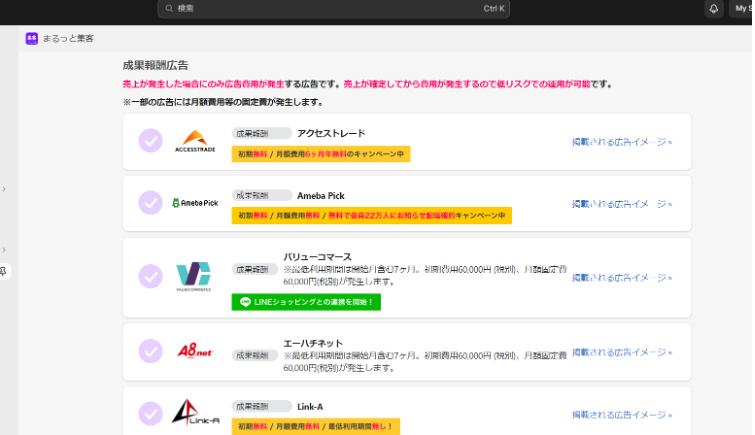This screenshot has width=755, height=435.
Task: Click 成果報酬 tag on アクセストレード row
Action: pos(261,133)
